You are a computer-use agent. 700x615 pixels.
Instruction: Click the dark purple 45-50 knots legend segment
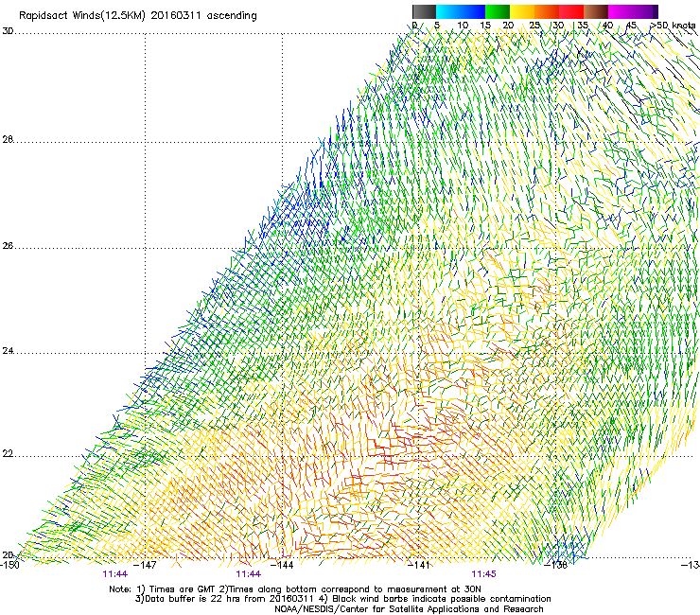(x=645, y=11)
